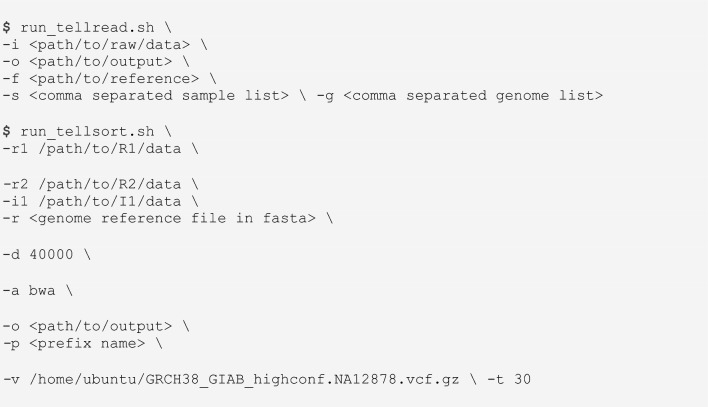708x407 pixels.
Task: Click the <path/to/raw/data> placeholder
Action: tap(110, 45)
